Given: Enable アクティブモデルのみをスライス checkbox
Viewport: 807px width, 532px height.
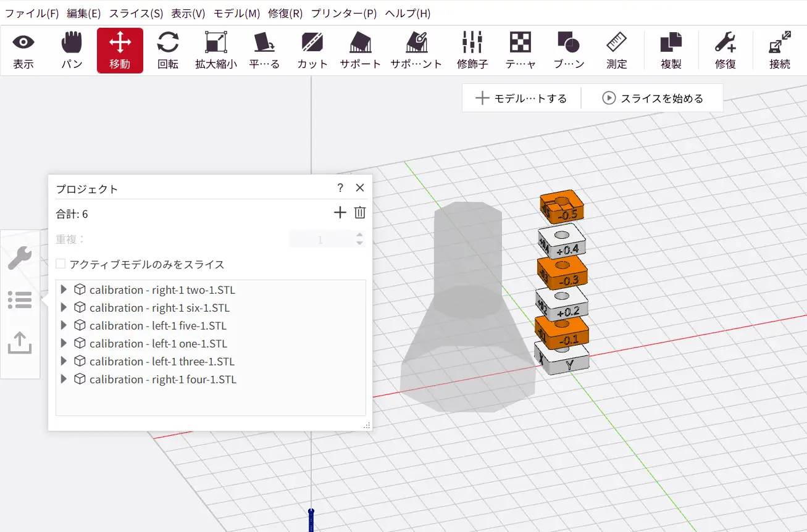Looking at the screenshot, I should 61,264.
